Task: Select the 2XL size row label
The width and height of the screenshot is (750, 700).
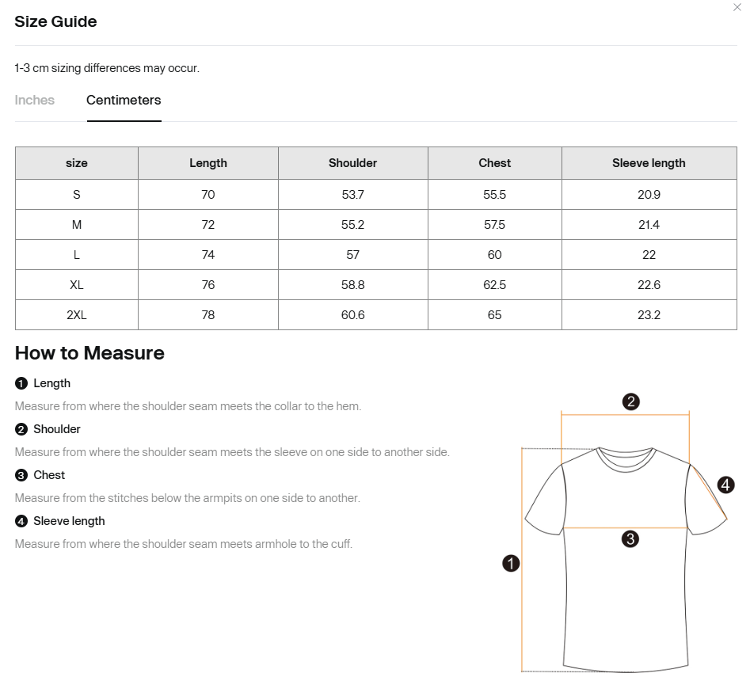Action: click(x=77, y=315)
